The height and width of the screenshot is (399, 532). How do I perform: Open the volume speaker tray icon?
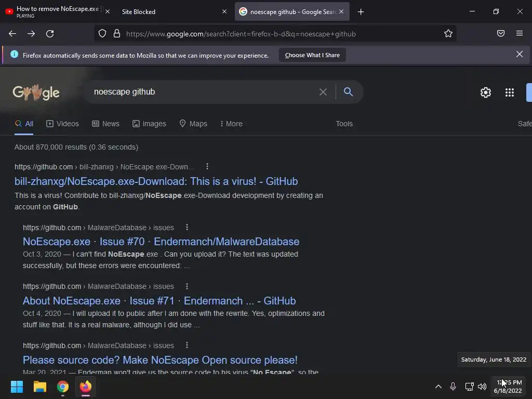(482, 387)
